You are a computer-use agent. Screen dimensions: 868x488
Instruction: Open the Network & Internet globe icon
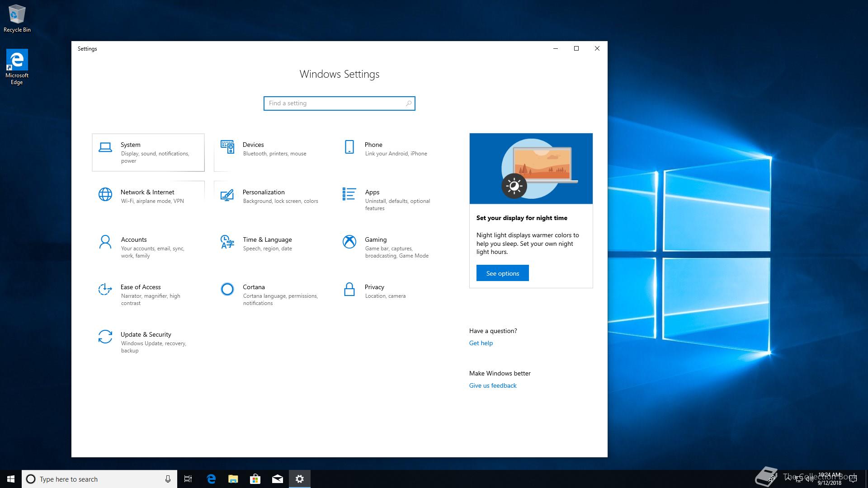(x=105, y=194)
